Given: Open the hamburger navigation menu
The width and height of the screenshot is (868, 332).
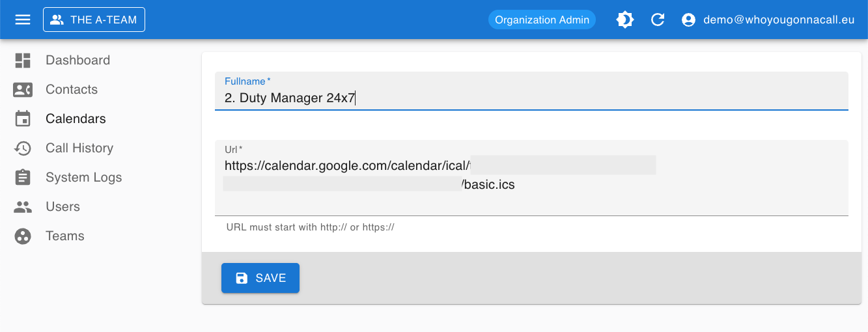Looking at the screenshot, I should pos(23,20).
